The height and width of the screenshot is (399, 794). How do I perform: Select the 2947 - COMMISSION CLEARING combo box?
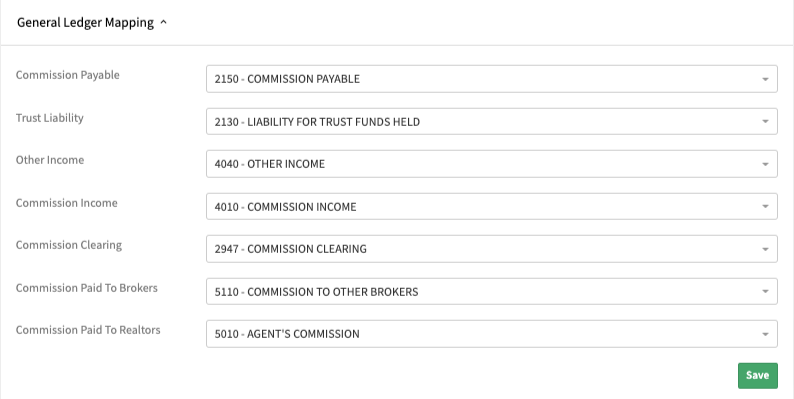pyautogui.click(x=492, y=249)
